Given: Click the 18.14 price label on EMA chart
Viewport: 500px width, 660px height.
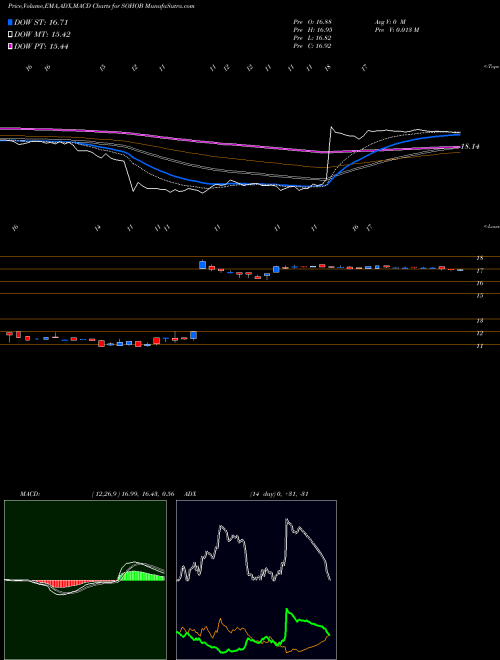Looking at the screenshot, I should pos(471,147).
